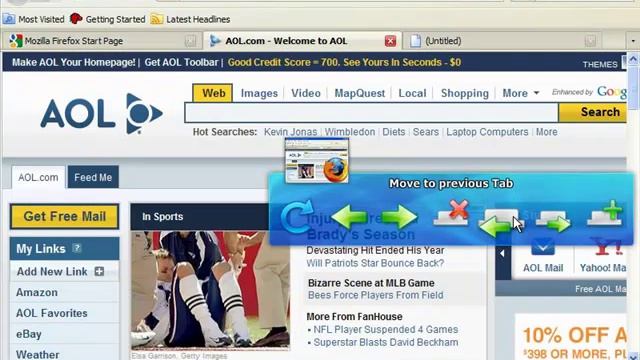
Task: Click into the AOL search input field
Action: (x=371, y=113)
